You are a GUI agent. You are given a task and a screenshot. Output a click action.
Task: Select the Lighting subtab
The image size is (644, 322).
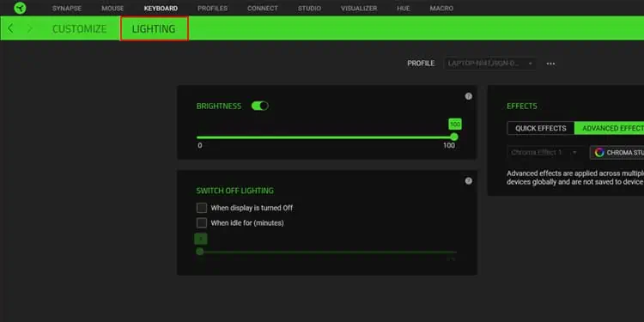click(154, 28)
